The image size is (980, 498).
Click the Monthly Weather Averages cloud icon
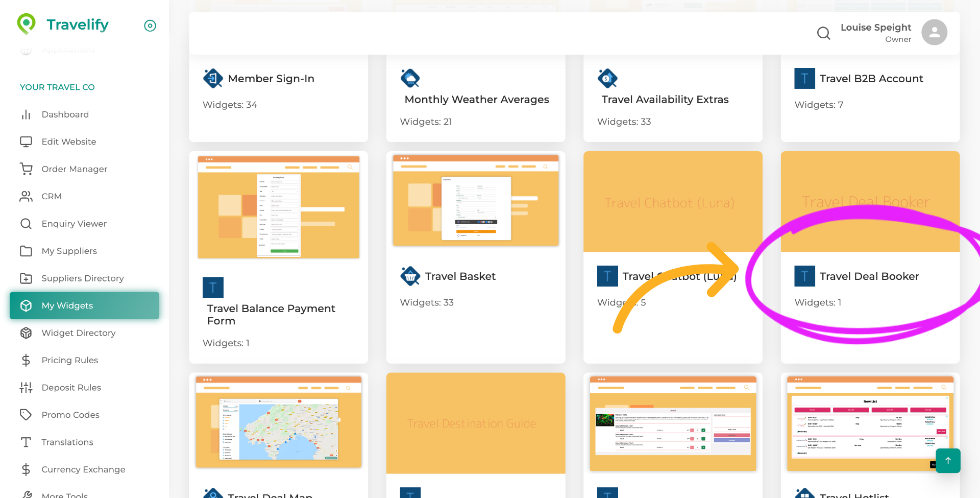coord(410,78)
